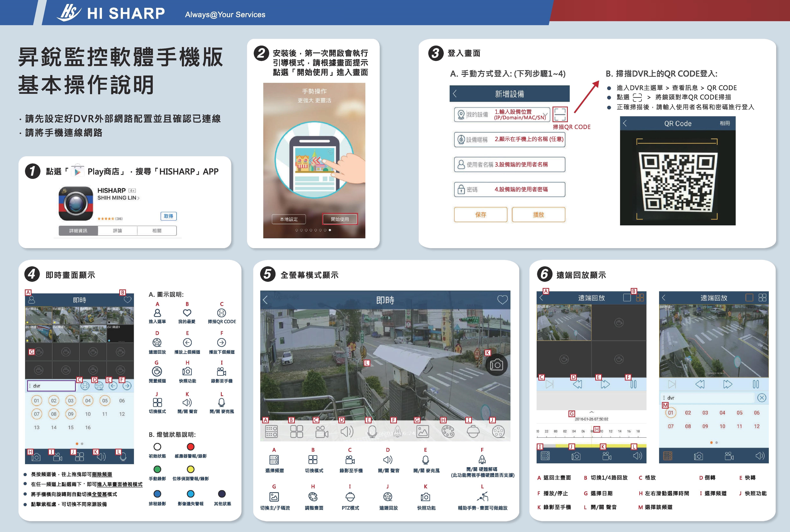Tap previous channel arrow in small 即時 phone
Viewport: 790px width, 532px height.
[113, 386]
